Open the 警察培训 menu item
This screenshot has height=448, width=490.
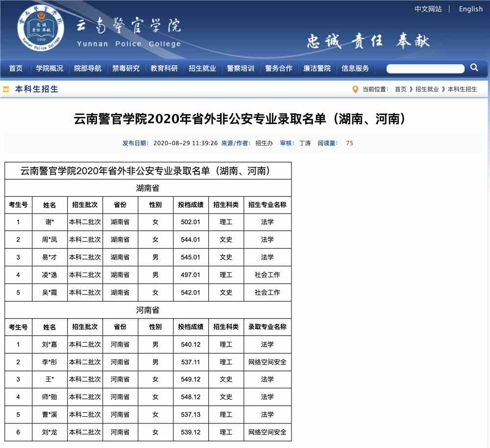click(x=241, y=68)
